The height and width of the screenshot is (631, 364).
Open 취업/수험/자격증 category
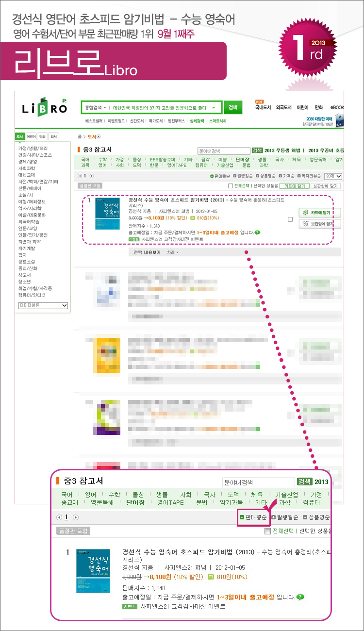pos(35,288)
